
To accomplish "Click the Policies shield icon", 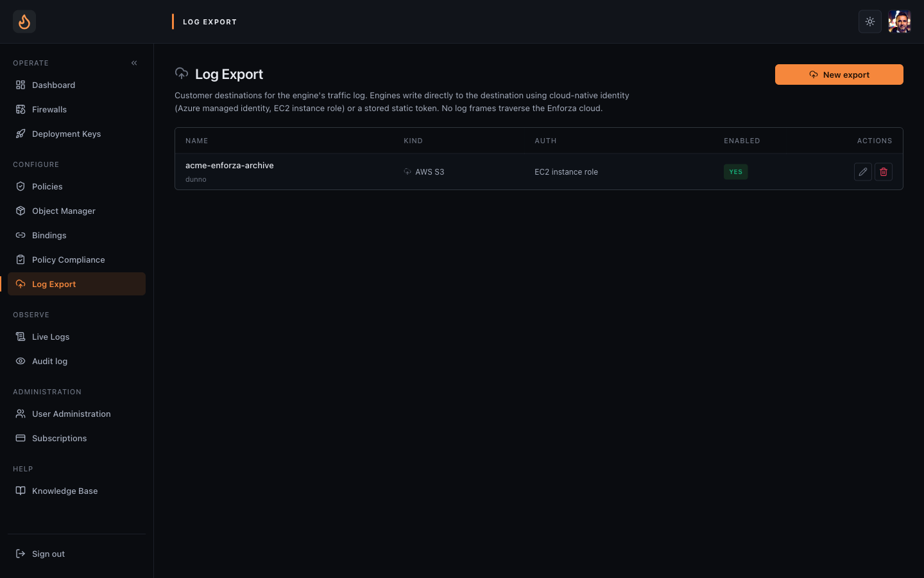I will 21,186.
